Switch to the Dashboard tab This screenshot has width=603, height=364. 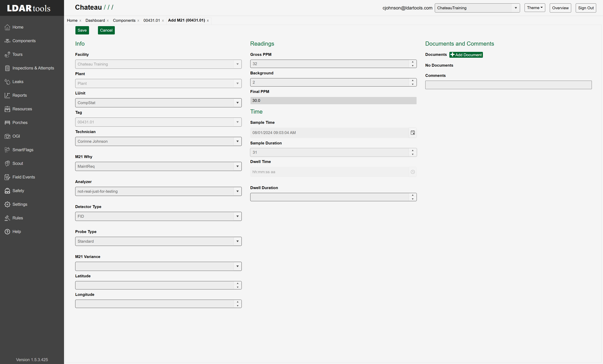coord(95,20)
